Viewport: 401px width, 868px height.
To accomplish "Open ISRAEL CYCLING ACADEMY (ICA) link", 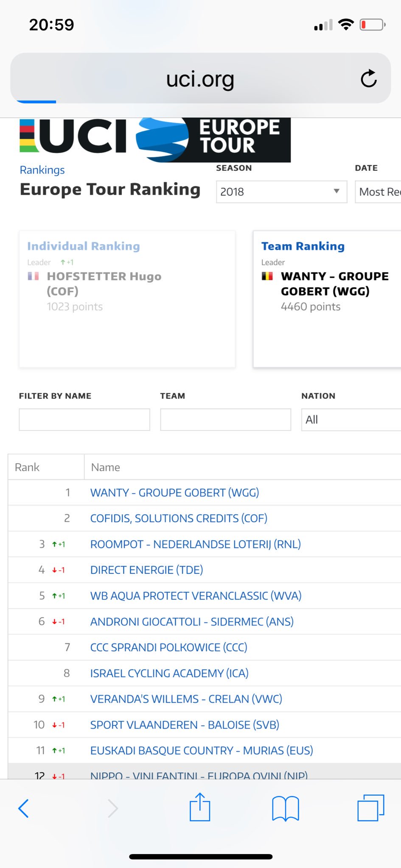I will click(169, 673).
